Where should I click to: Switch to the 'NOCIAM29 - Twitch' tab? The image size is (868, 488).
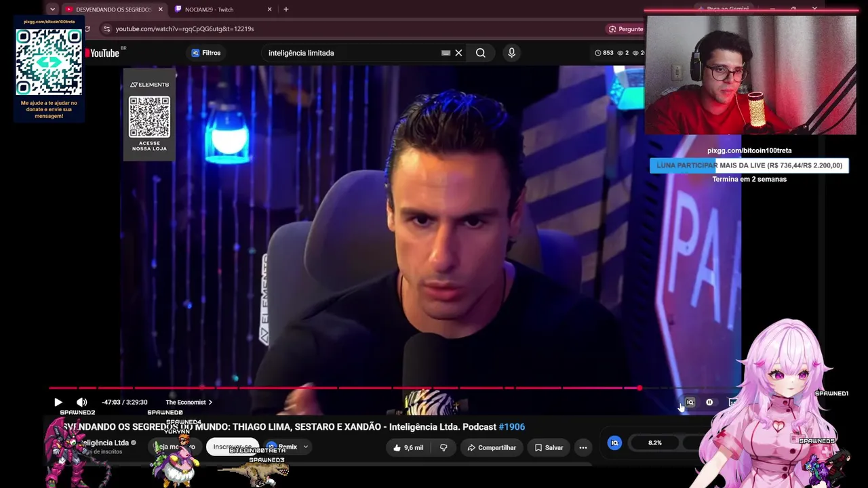tap(209, 9)
